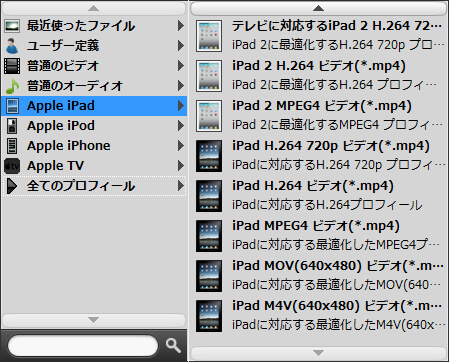Viewport: 449px width, 362px height.
Task: Click the Apple iPod device icon
Action: tap(12, 126)
